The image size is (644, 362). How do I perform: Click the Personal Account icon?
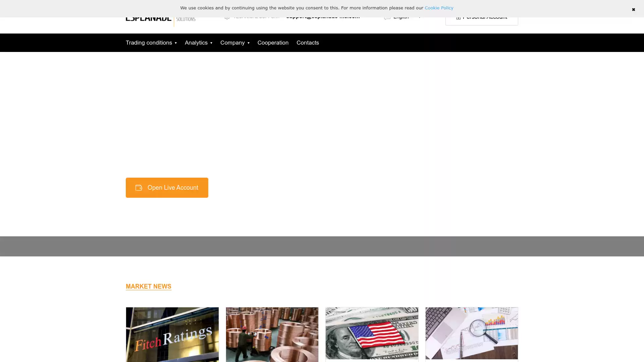click(x=459, y=17)
